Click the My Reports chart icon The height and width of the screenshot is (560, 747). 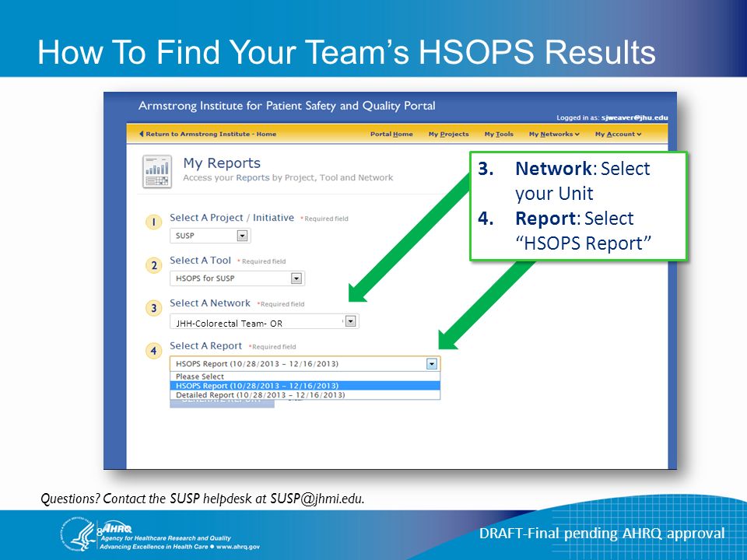click(x=156, y=171)
